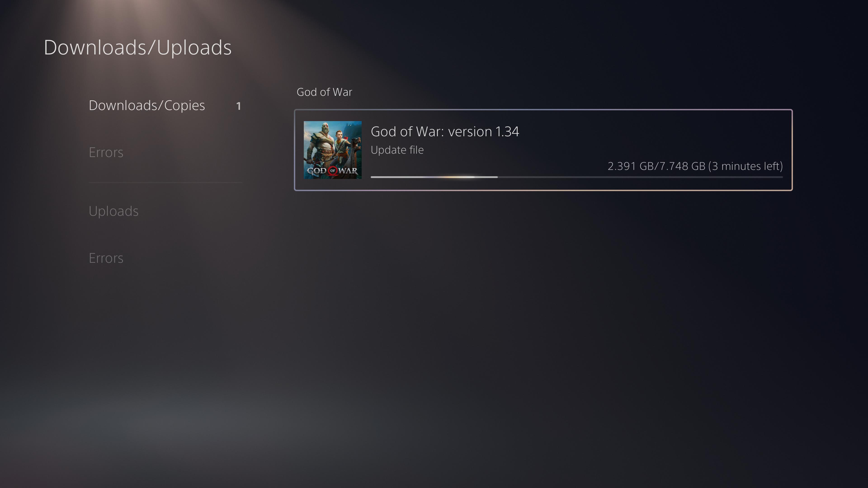Screen dimensions: 868x488
Task: Click the 2.391 GB/7.748 GB size readout
Action: (656, 166)
